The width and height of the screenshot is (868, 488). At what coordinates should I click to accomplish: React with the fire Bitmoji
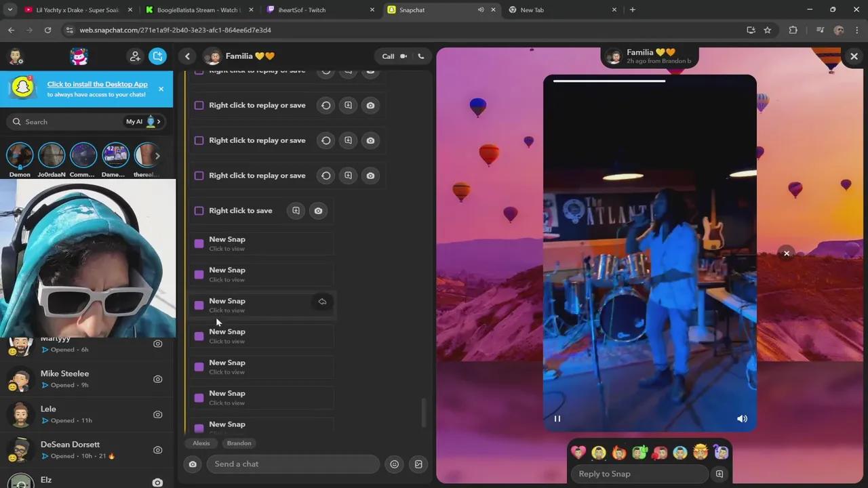(619, 452)
